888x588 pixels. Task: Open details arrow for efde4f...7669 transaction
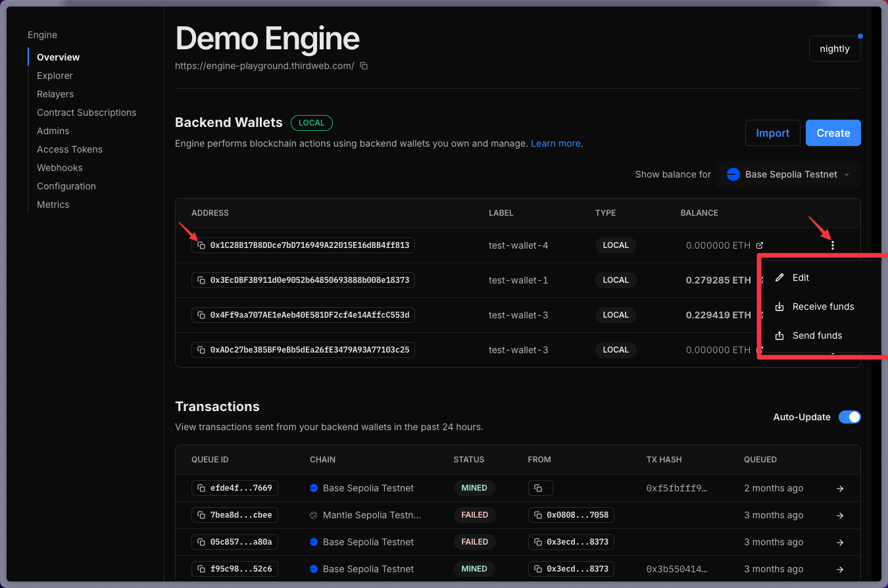(840, 489)
